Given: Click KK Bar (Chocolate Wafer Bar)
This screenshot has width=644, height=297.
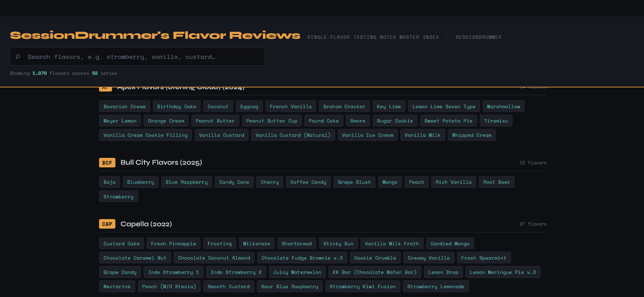Looking at the screenshot, I should [x=374, y=272].
